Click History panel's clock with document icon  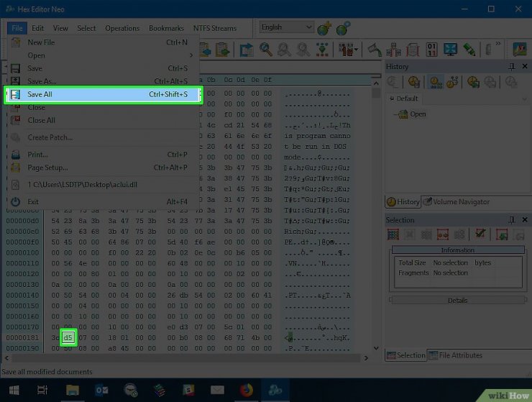pos(414,82)
